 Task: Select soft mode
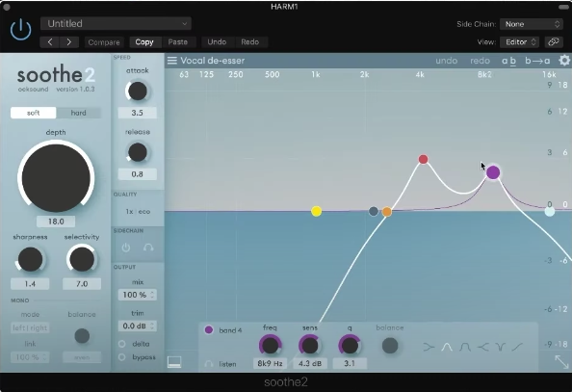[x=33, y=113]
